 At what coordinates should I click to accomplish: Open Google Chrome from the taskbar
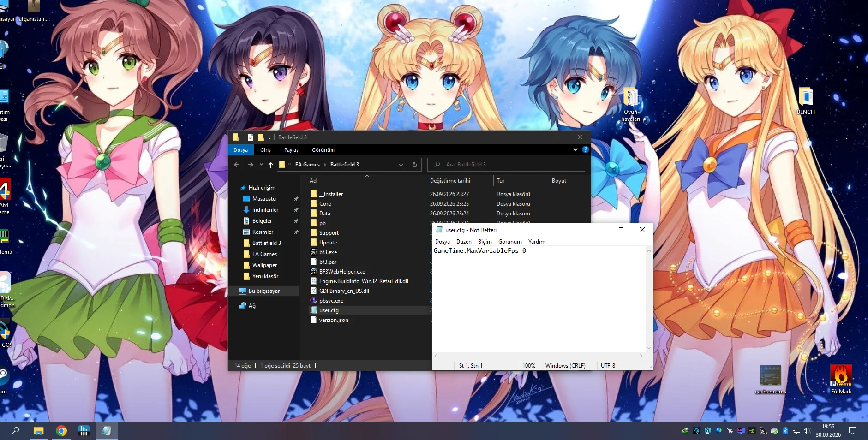pos(61,431)
